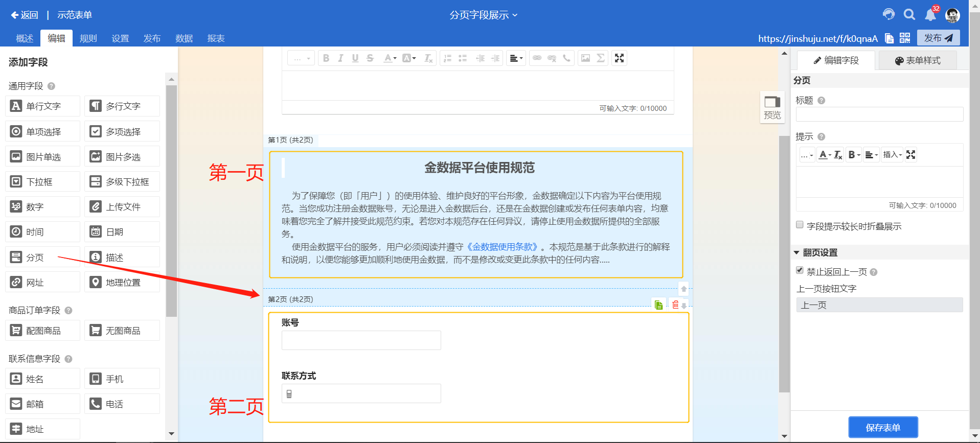Viewport: 980px width, 443px height.
Task: Switch to the 报表 tab
Action: [216, 38]
